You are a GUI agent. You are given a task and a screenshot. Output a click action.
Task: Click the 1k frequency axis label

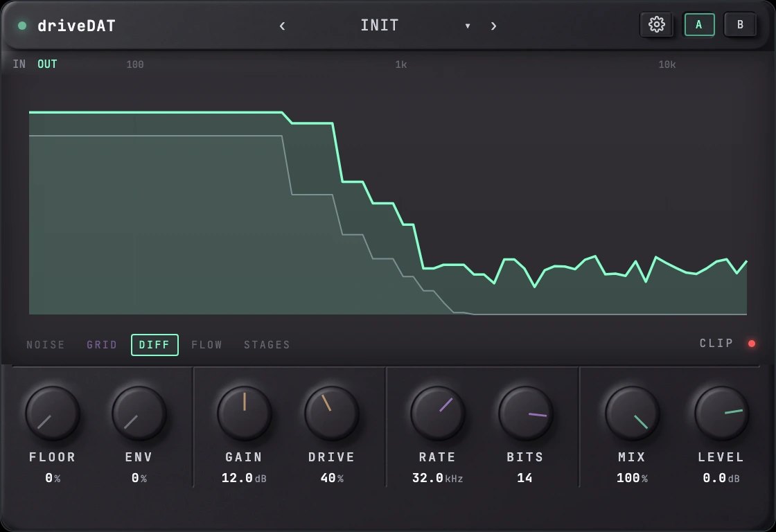pos(401,64)
